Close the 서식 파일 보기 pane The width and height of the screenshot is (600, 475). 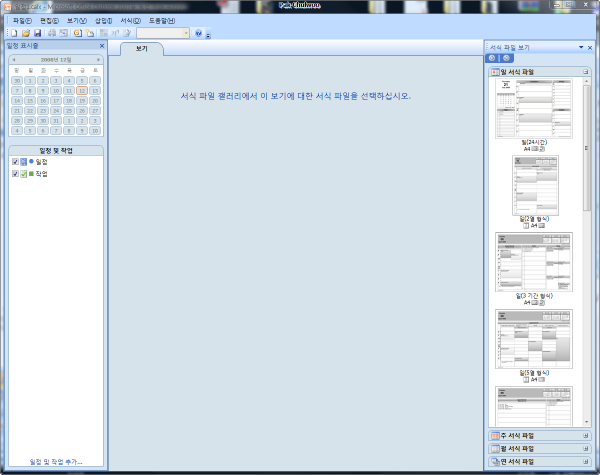[x=590, y=48]
